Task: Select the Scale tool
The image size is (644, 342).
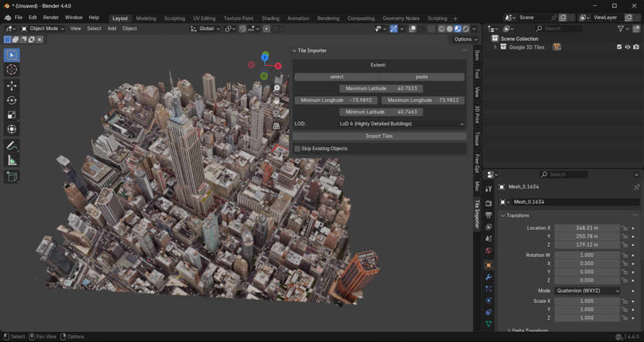Action: (x=12, y=115)
